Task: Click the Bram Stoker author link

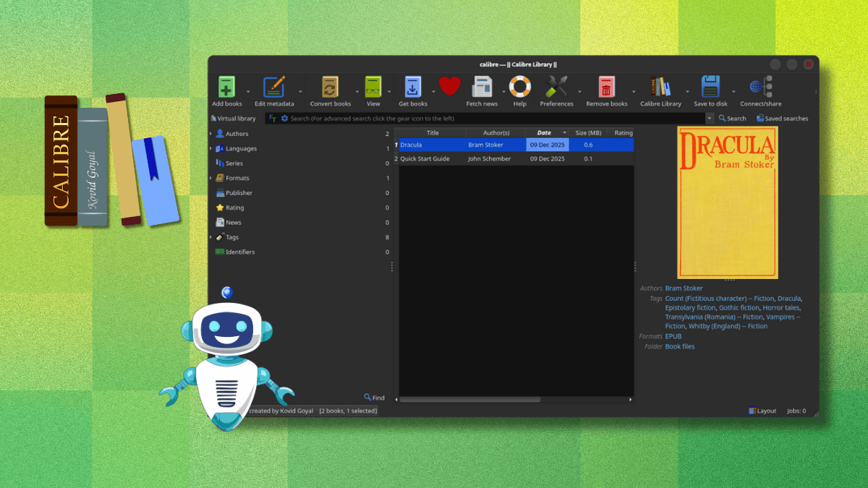Action: pyautogui.click(x=684, y=288)
